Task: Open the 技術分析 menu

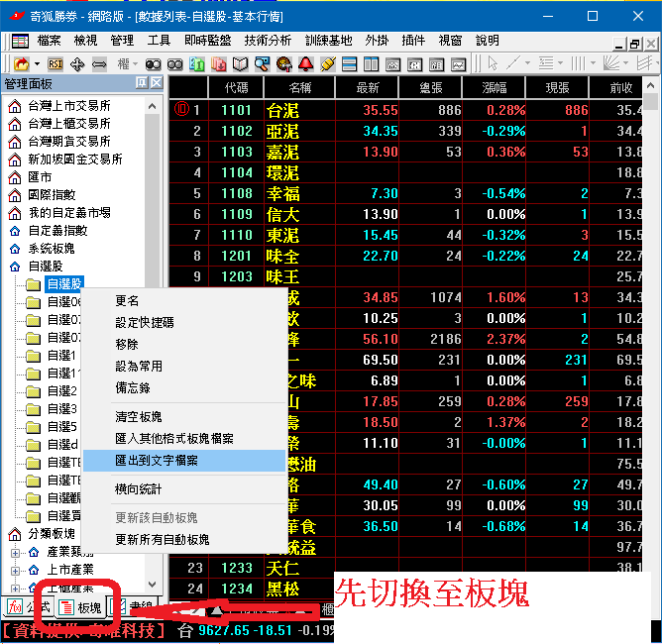Action: click(x=268, y=41)
